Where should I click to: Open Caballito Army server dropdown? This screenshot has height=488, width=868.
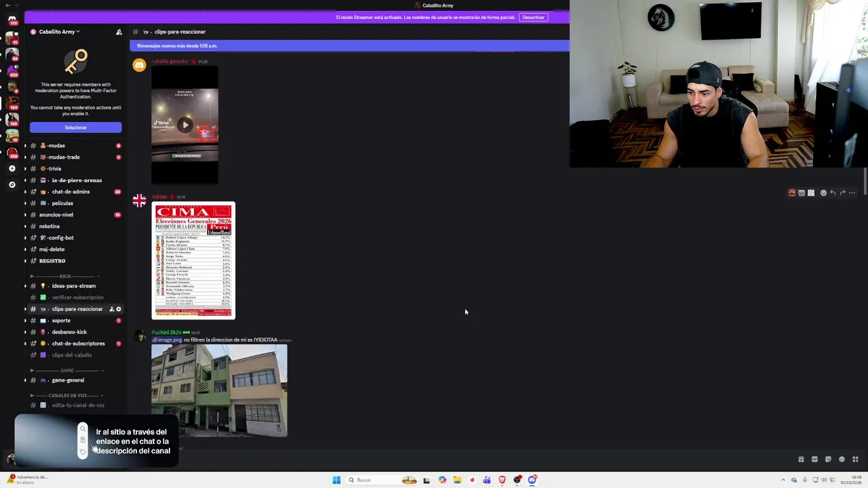59,32
